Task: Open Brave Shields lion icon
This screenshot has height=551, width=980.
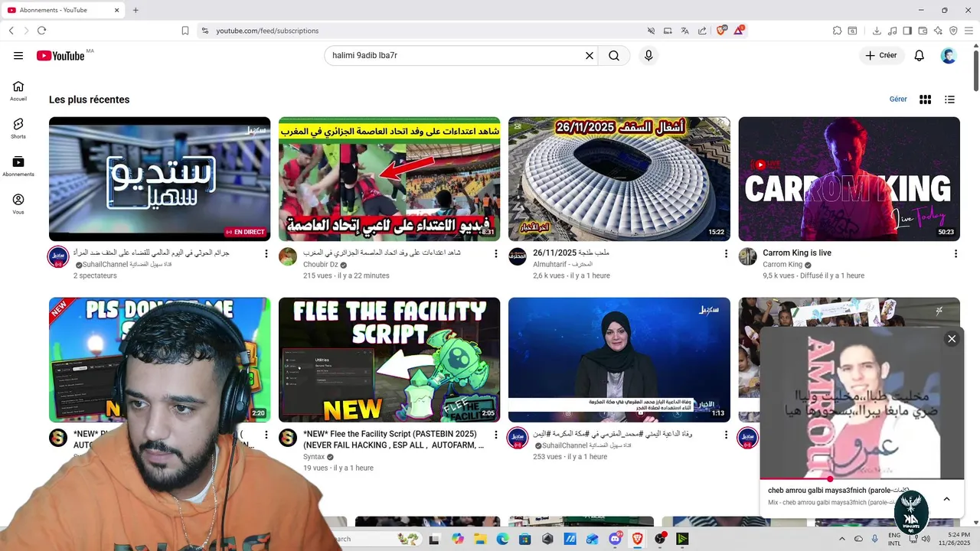Action: pyautogui.click(x=720, y=31)
